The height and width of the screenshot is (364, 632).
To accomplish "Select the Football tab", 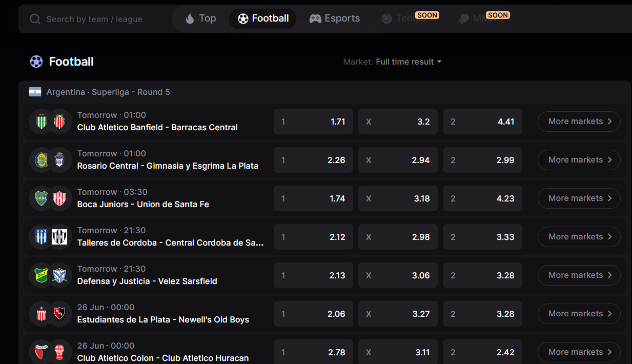I will pyautogui.click(x=263, y=18).
